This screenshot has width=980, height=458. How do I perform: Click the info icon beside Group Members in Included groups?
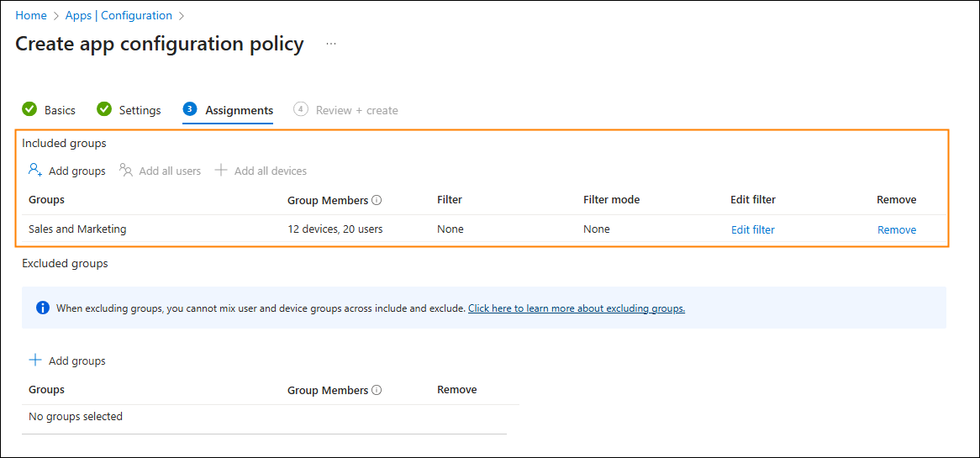(377, 201)
